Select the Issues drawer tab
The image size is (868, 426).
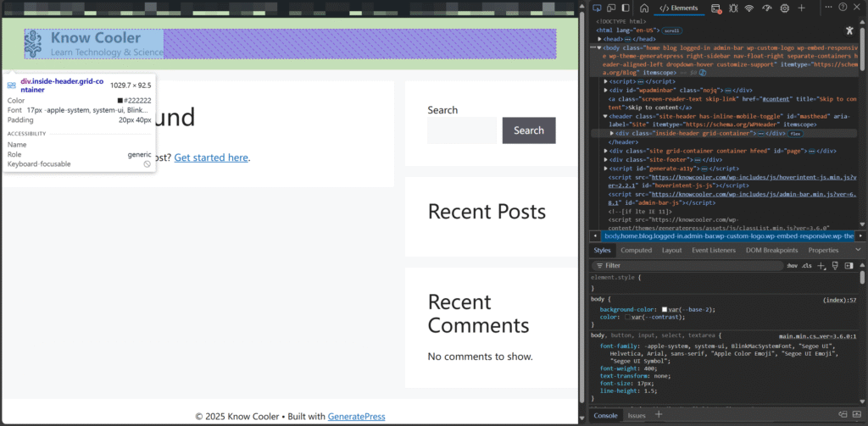pos(637,416)
